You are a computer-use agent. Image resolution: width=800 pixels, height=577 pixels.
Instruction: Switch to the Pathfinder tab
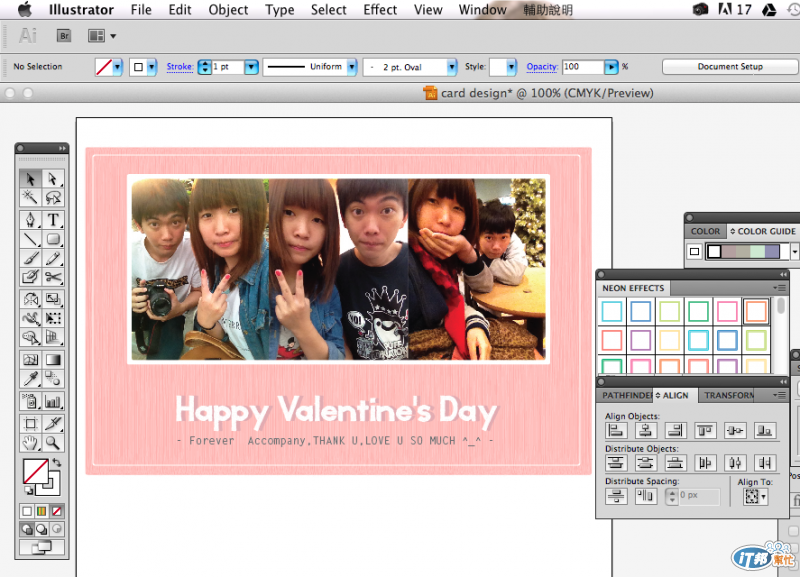pyautogui.click(x=626, y=395)
